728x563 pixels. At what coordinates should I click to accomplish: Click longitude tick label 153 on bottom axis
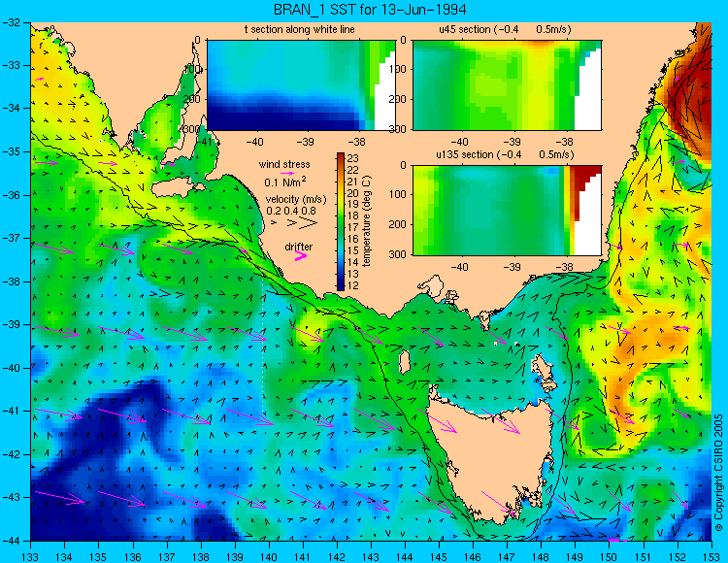(x=711, y=556)
